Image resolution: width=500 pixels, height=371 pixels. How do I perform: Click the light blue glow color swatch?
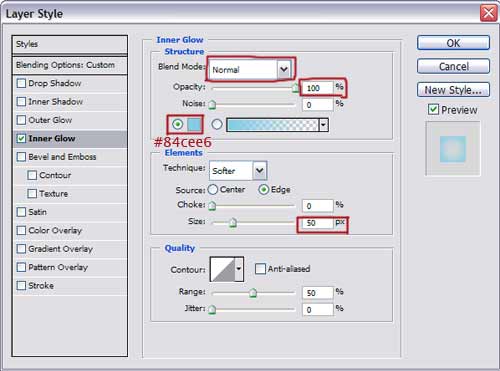pyautogui.click(x=194, y=124)
